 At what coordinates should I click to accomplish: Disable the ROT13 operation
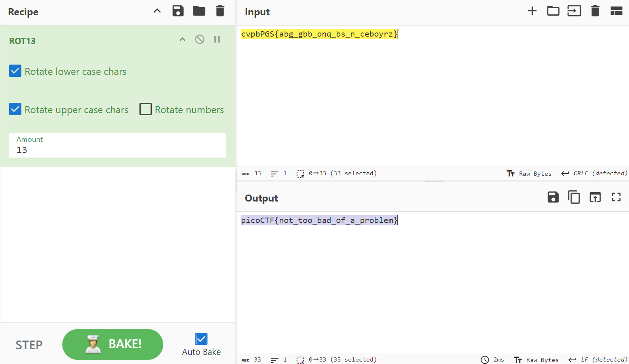tap(200, 39)
